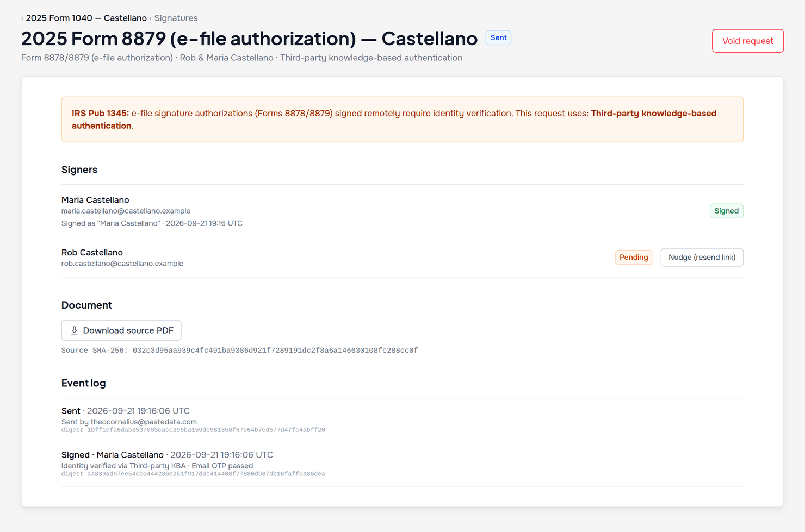Click the green Signed badge for Maria
The height and width of the screenshot is (532, 805).
coord(726,211)
